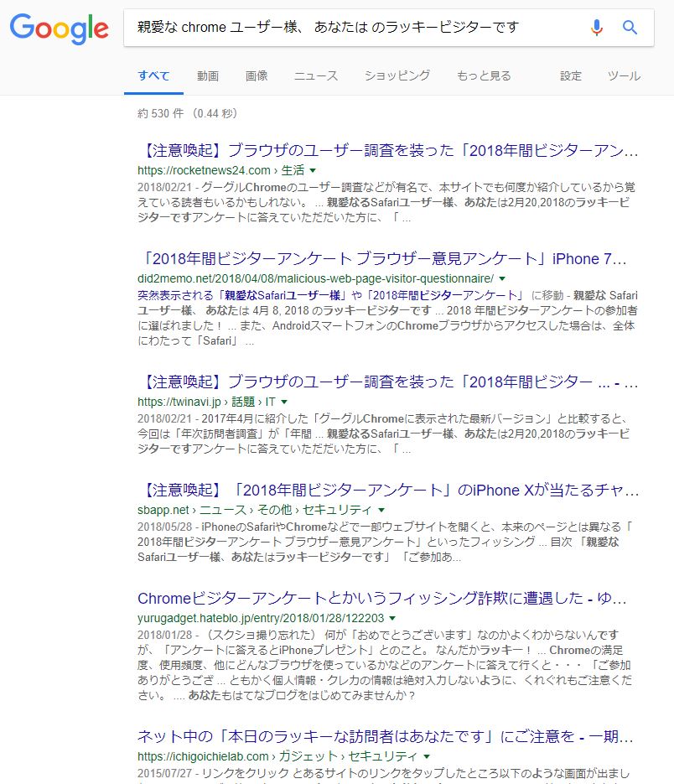Open the 設定 menu

(571, 76)
